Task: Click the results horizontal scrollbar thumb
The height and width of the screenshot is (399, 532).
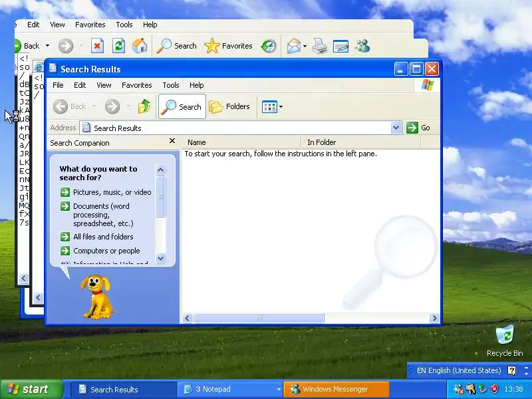Action: pos(258,318)
